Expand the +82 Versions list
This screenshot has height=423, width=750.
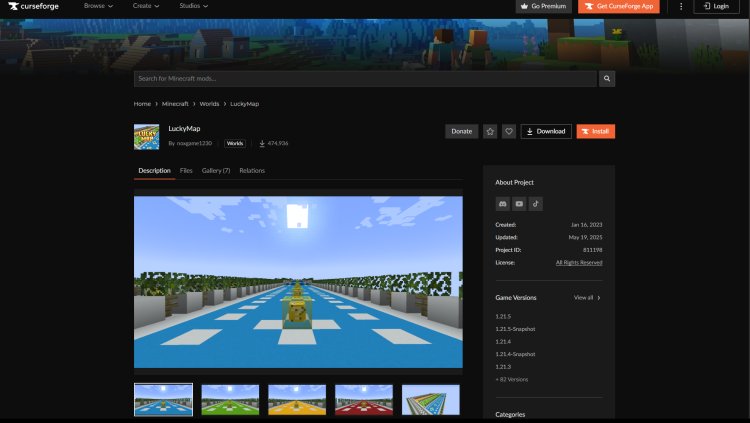click(x=512, y=379)
